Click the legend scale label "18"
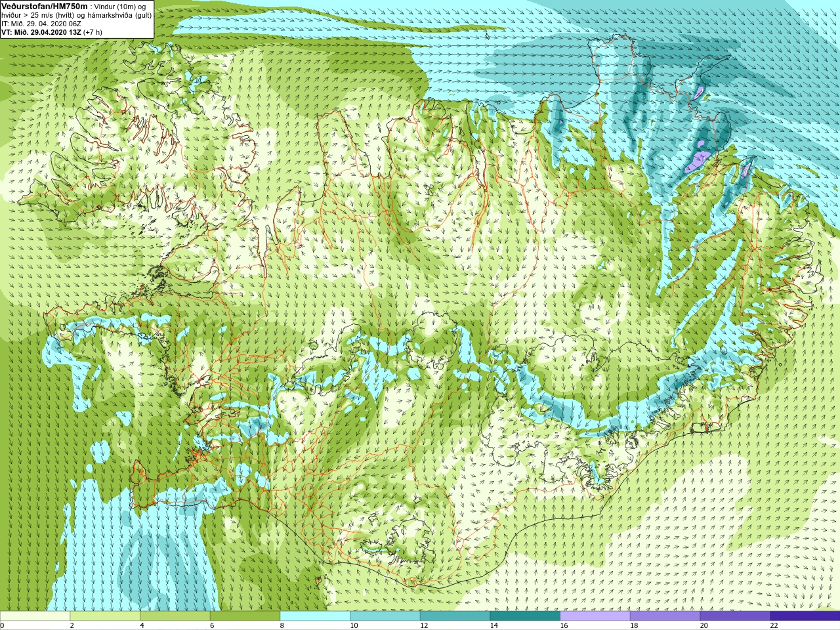The width and height of the screenshot is (840, 630). tap(634, 625)
